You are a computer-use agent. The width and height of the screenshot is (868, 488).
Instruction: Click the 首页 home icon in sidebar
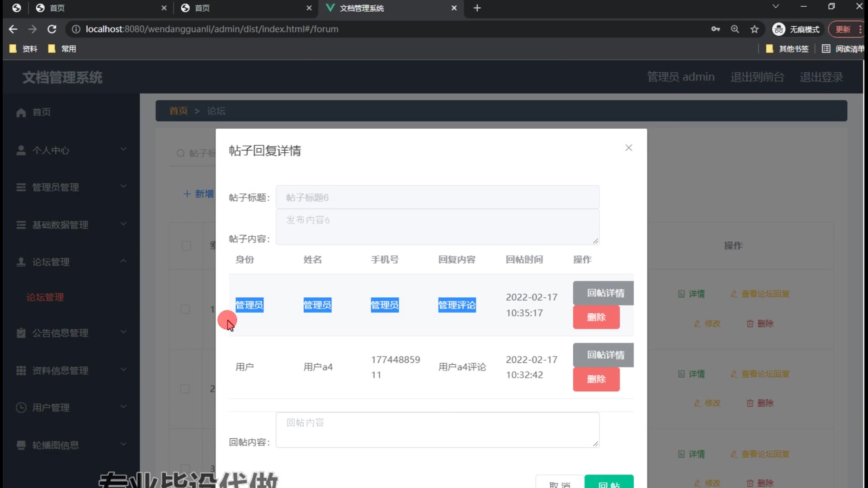pyautogui.click(x=21, y=112)
